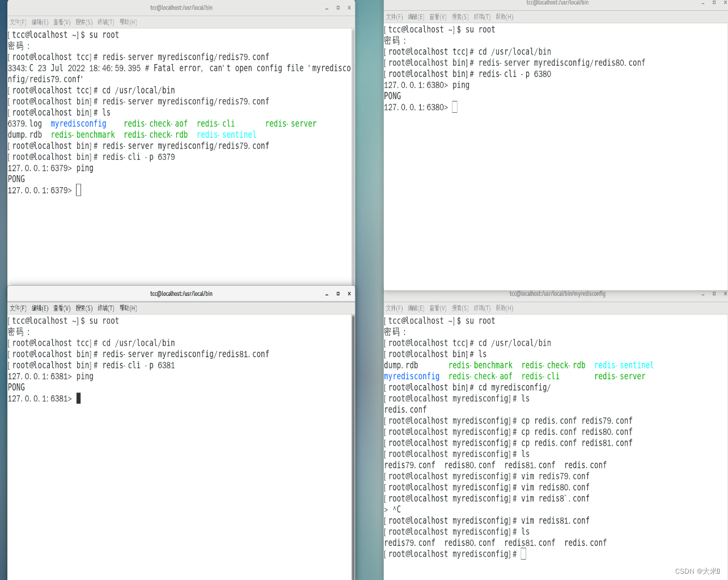Click 'redis-cli -p 6381' command line
Image resolution: width=728 pixels, height=580 pixels.
[x=91, y=365]
